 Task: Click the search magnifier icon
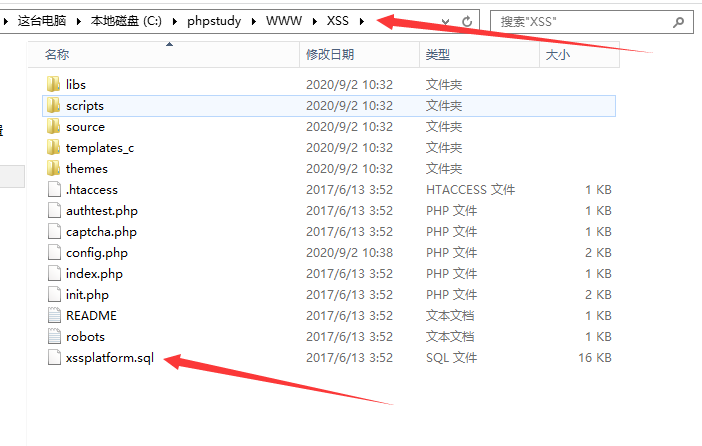tap(679, 21)
